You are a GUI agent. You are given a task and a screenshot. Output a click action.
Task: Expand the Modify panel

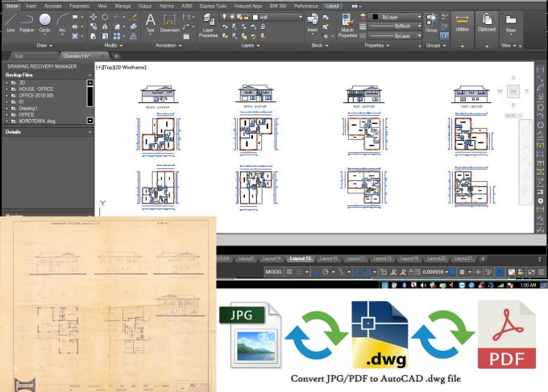coord(114,45)
